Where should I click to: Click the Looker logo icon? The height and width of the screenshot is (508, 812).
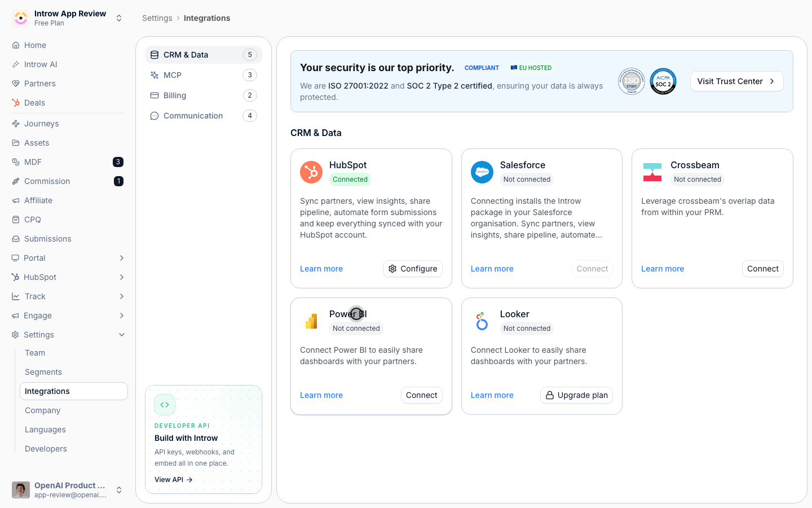[x=482, y=321]
